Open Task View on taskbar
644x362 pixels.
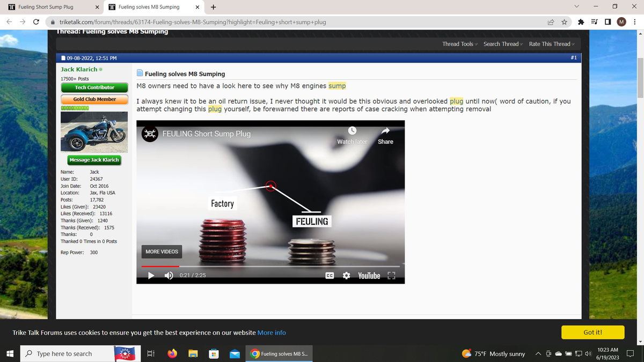(151, 353)
